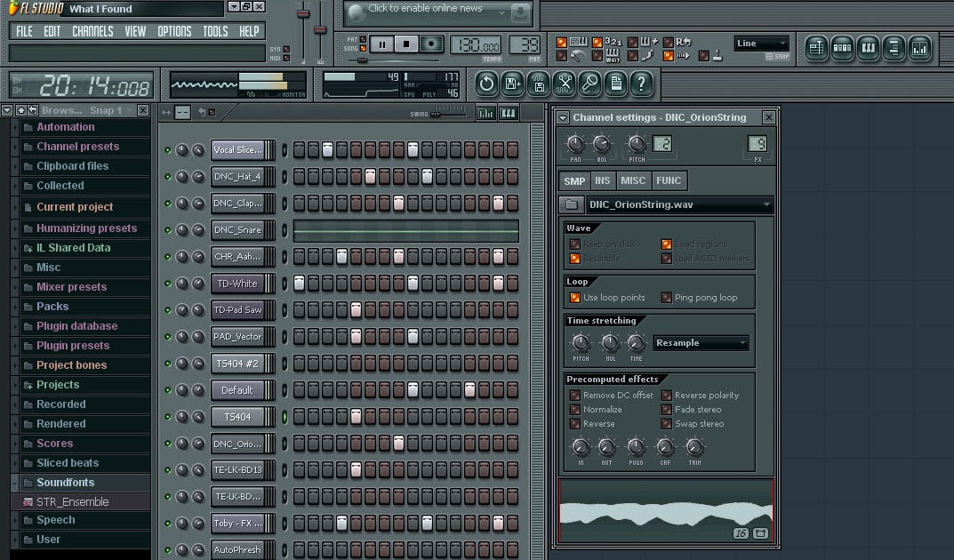Screen dimensions: 954x560
Task: Click the folder icon beside DNC_OrionString.wav
Action: point(573,205)
